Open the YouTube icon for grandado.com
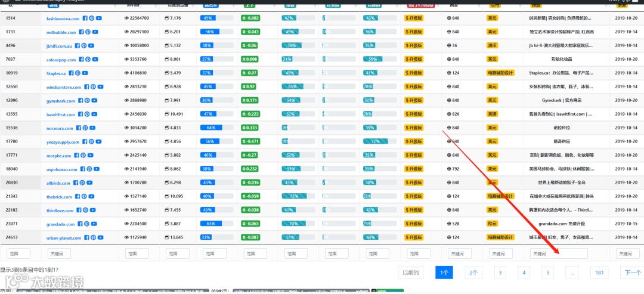644x294 pixels. pos(94,224)
